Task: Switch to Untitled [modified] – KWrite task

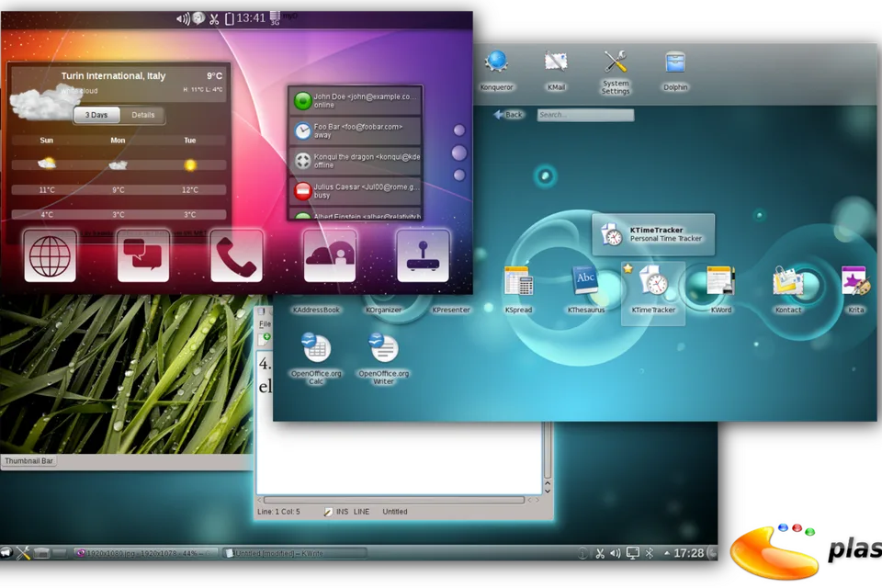Action: (x=295, y=553)
